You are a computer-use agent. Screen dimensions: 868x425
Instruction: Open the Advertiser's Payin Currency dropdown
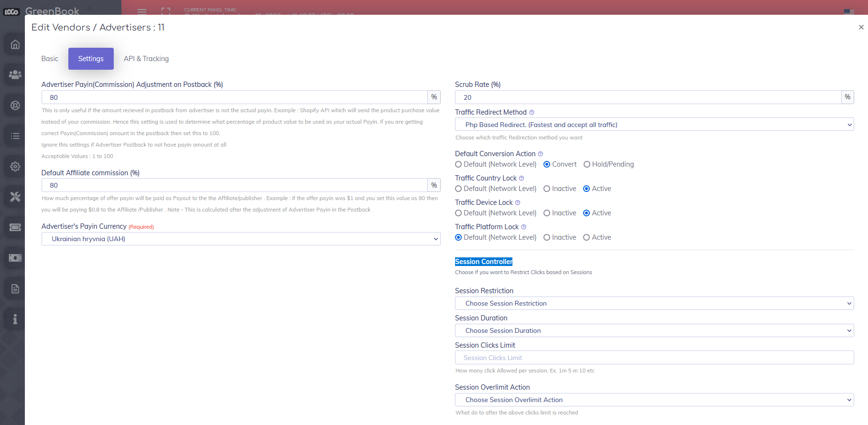click(241, 239)
